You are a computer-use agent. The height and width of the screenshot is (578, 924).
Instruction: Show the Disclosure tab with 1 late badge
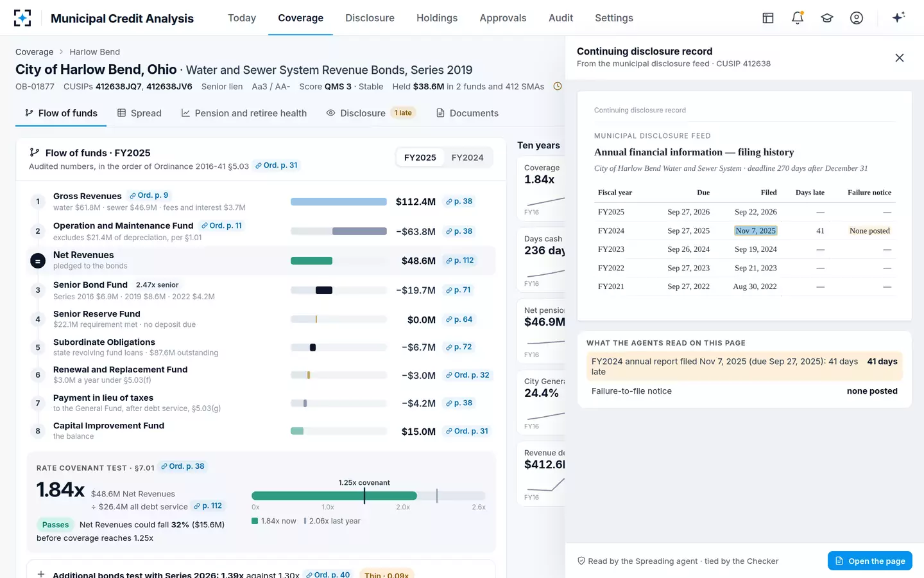pos(371,113)
